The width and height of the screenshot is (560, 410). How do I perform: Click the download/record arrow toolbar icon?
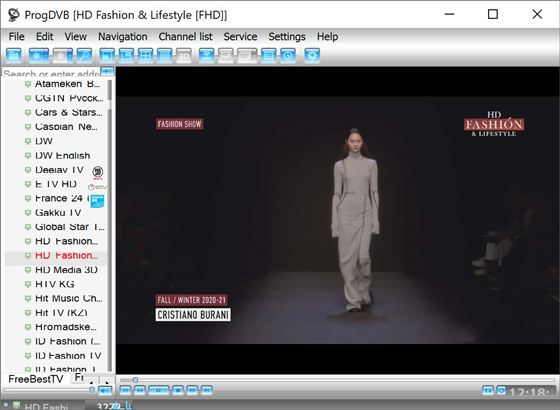(x=206, y=56)
